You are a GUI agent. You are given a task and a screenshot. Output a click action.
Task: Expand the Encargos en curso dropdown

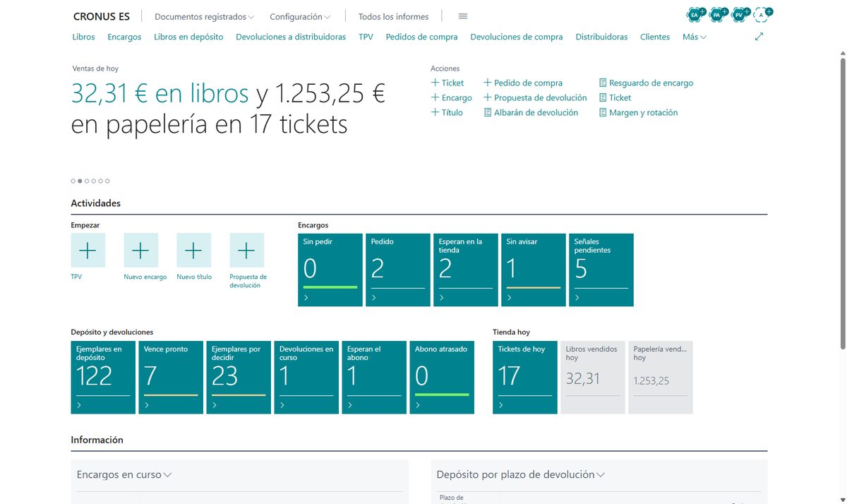coord(124,475)
